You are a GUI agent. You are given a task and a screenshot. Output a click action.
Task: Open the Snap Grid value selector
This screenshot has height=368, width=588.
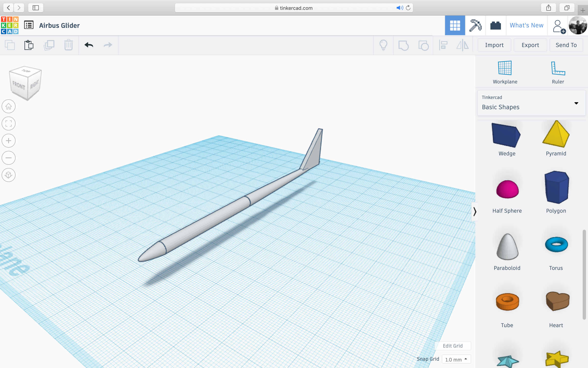456,359
